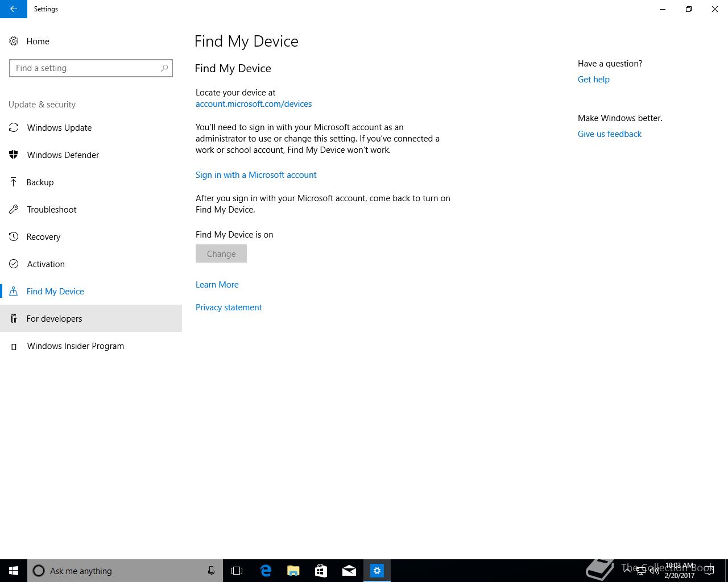This screenshot has height=582, width=728.
Task: Click the Backup upload arrow icon
Action: click(14, 182)
